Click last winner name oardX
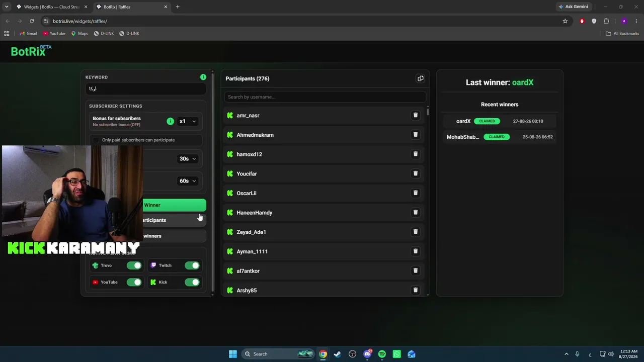This screenshot has width=644, height=362. [523, 82]
